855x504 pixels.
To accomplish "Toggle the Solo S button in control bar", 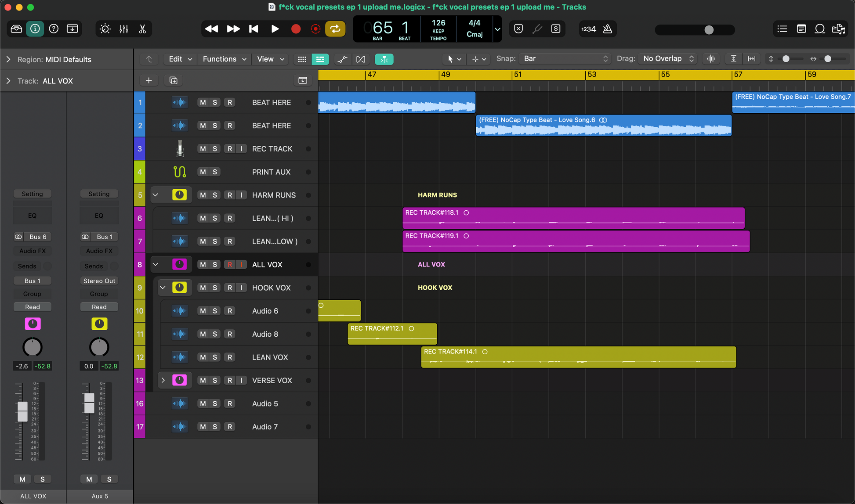I will [556, 29].
